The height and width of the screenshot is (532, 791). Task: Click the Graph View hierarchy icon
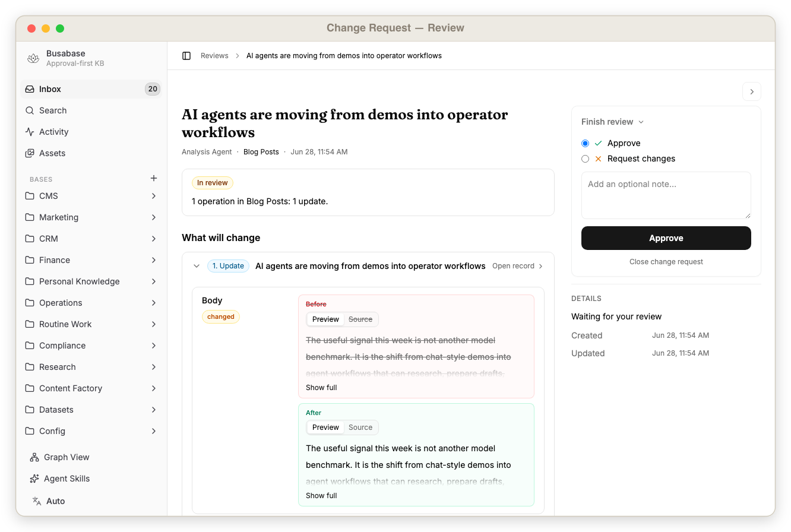click(x=34, y=457)
